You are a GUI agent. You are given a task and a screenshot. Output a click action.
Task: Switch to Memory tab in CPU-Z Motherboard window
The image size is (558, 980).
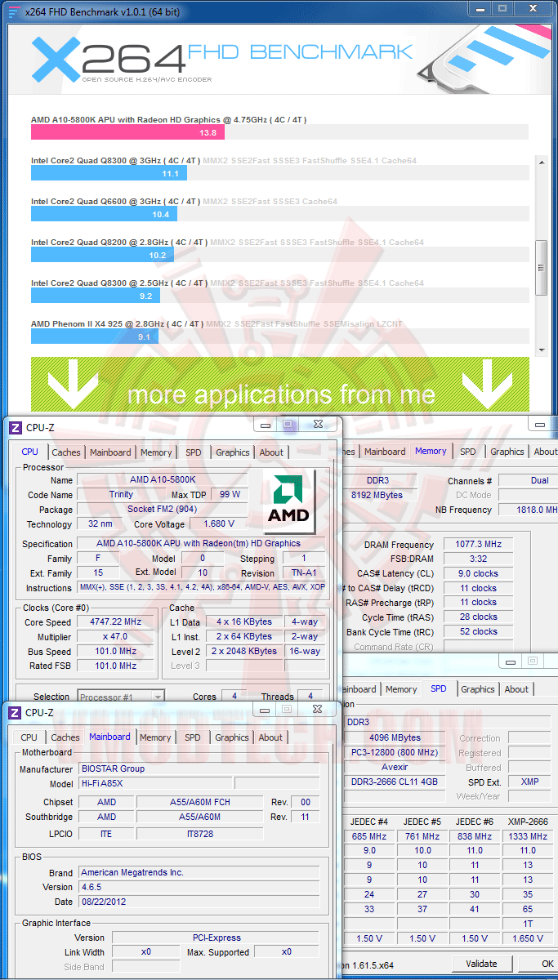[155, 737]
